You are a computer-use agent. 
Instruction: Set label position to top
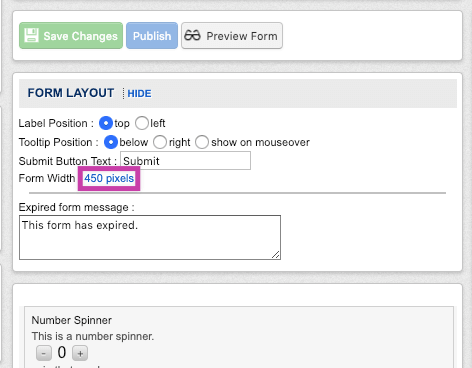coord(106,123)
